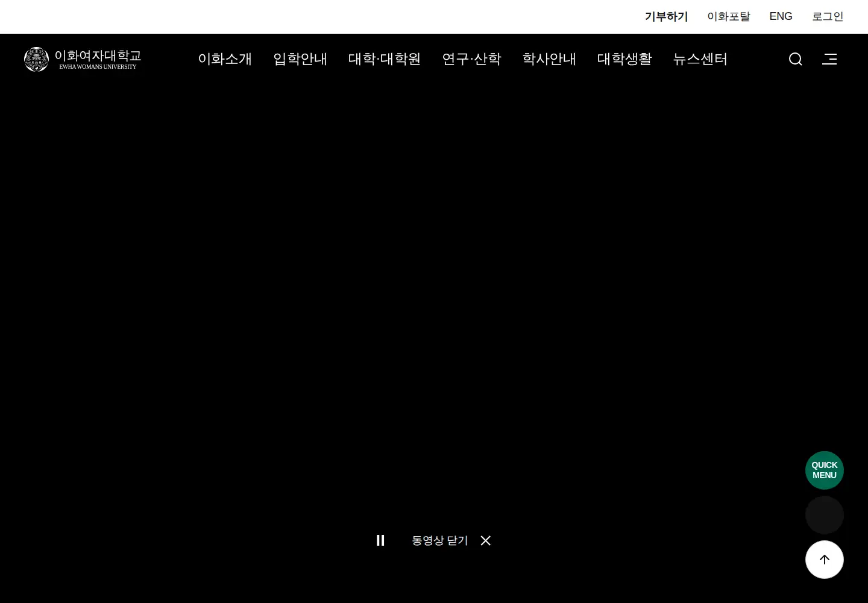This screenshot has width=868, height=603.
Task: Click the scroll-to-top arrow button
Action: (x=824, y=560)
